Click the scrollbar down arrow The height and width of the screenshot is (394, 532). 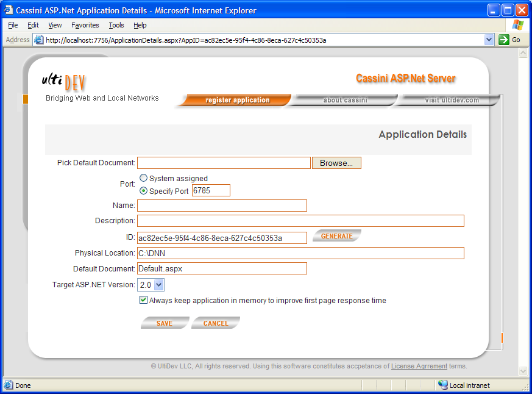pos(523,371)
